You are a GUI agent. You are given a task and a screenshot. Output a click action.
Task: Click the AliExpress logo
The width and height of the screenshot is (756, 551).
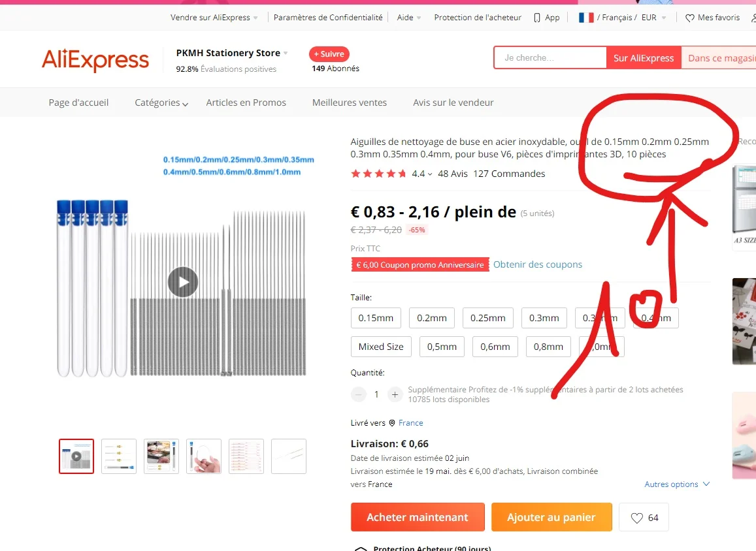[95, 59]
